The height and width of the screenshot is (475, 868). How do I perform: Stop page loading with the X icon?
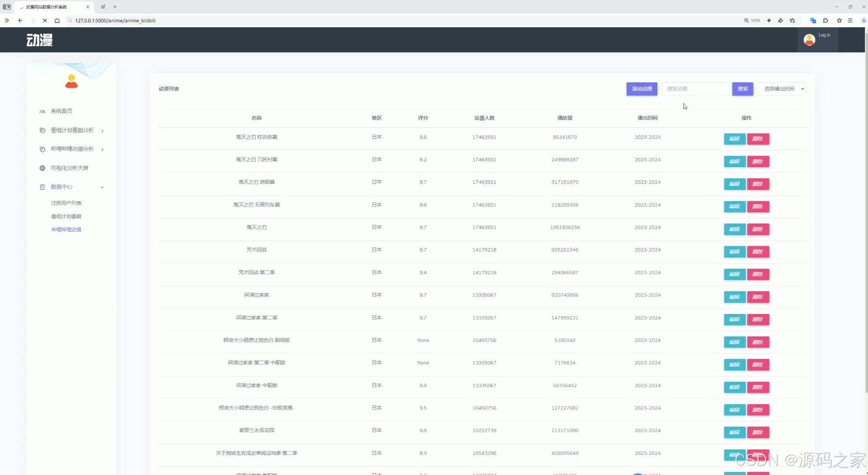45,21
